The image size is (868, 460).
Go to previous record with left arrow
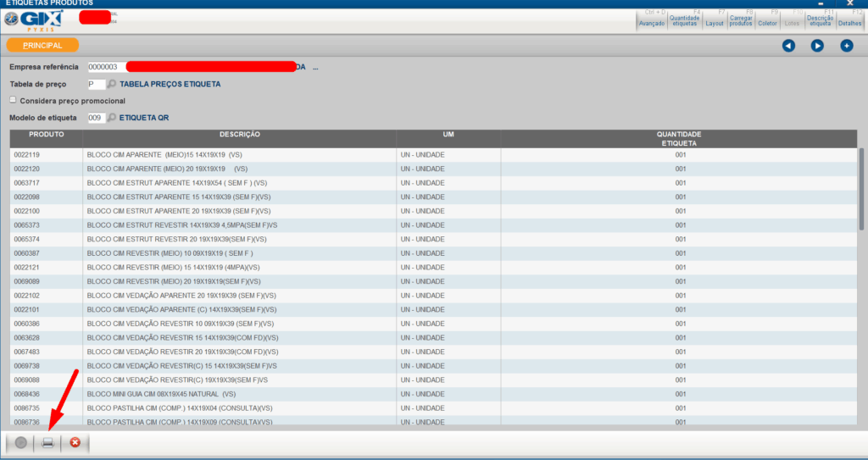tap(788, 46)
